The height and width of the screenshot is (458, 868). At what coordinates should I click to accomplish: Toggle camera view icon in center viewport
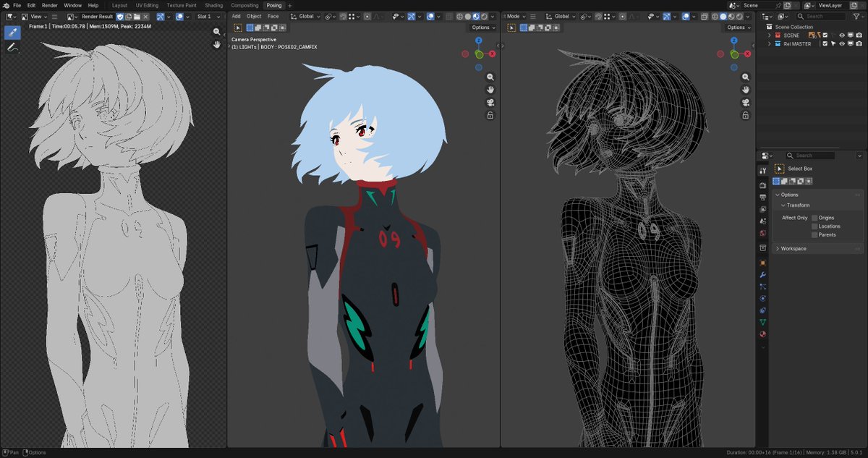click(490, 103)
